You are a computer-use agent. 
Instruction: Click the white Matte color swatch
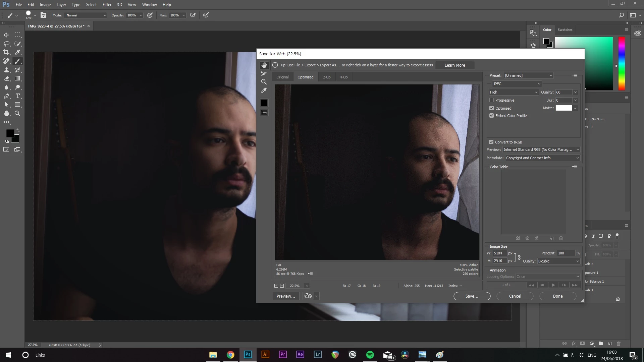coord(563,108)
